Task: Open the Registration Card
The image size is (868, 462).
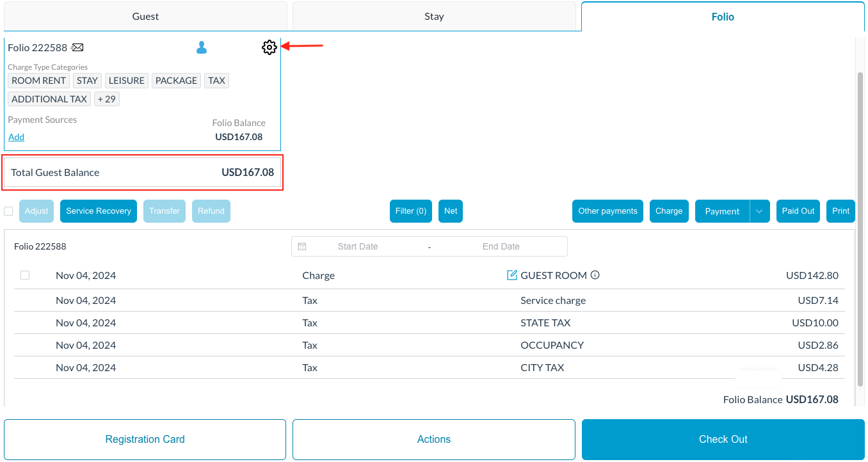Action: [x=145, y=439]
